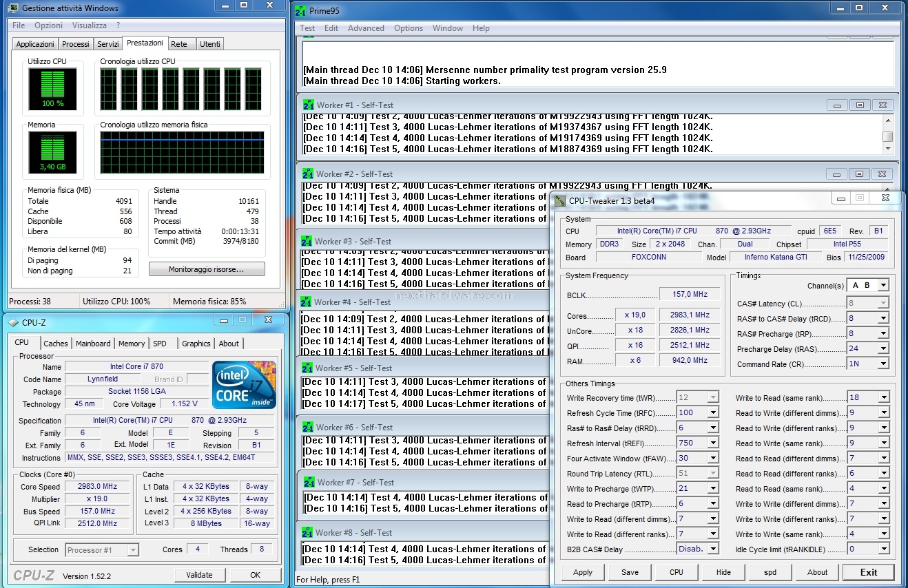The height and width of the screenshot is (588, 908).
Task: Open the Refresh Interval (tREFI) dropdown
Action: tap(698, 443)
